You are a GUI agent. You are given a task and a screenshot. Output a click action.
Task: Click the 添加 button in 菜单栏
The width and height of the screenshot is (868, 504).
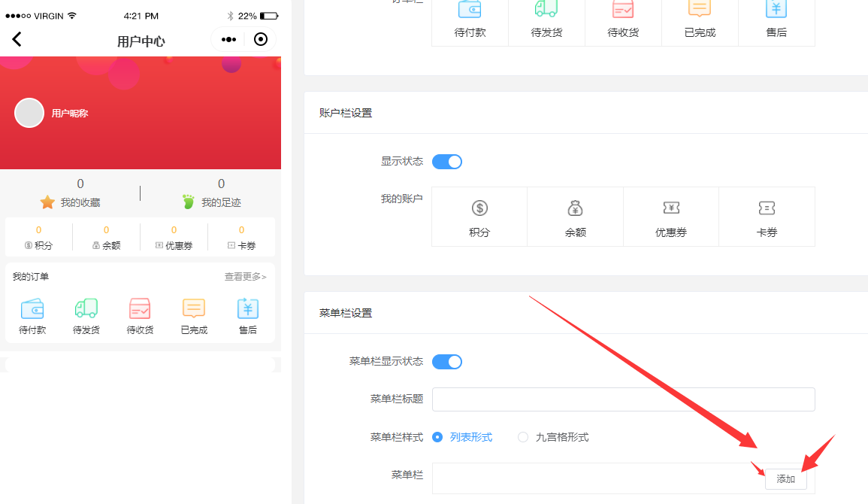point(785,478)
